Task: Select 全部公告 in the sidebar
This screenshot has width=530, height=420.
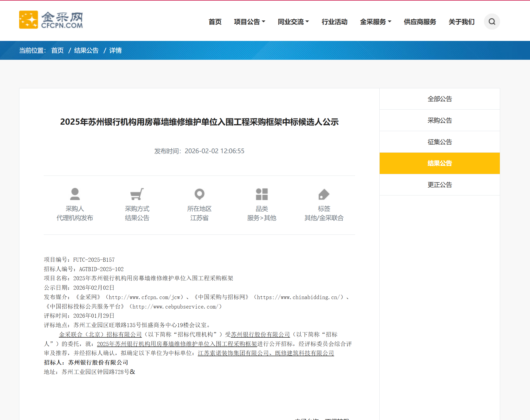Action: (x=439, y=99)
